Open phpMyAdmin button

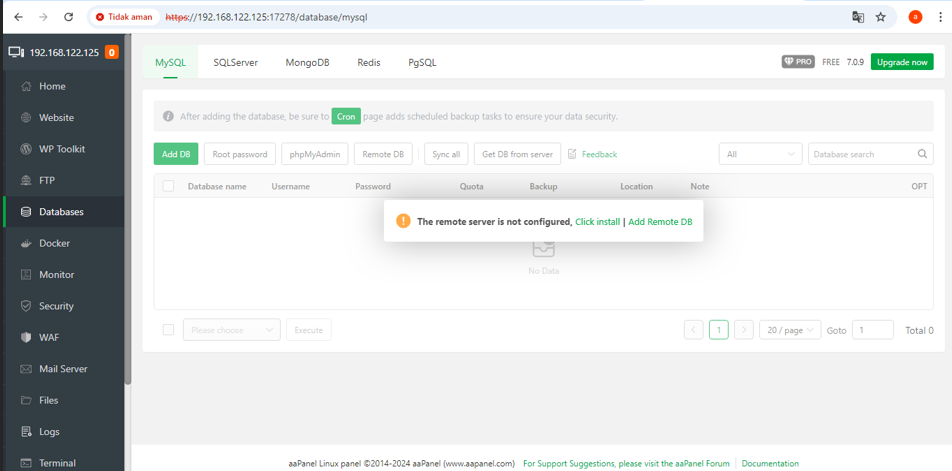click(x=314, y=154)
